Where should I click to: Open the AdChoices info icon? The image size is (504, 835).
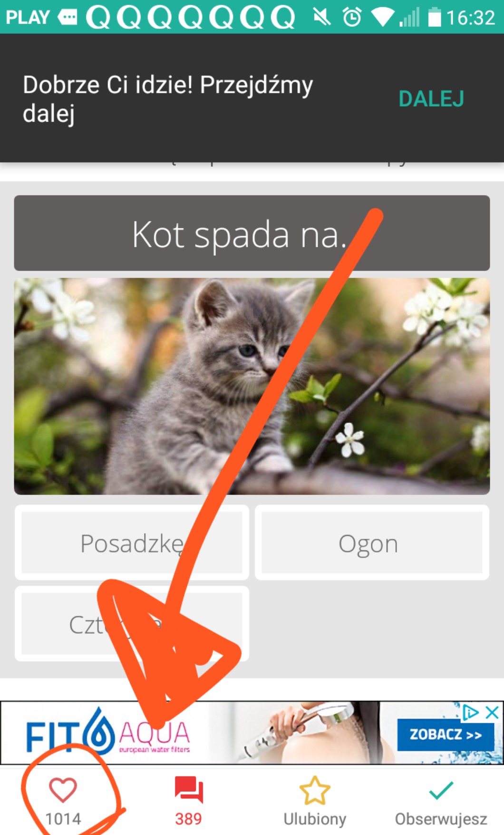pos(470,712)
